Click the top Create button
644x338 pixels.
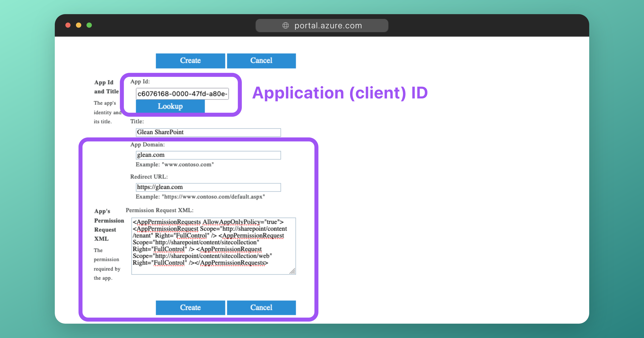click(190, 61)
